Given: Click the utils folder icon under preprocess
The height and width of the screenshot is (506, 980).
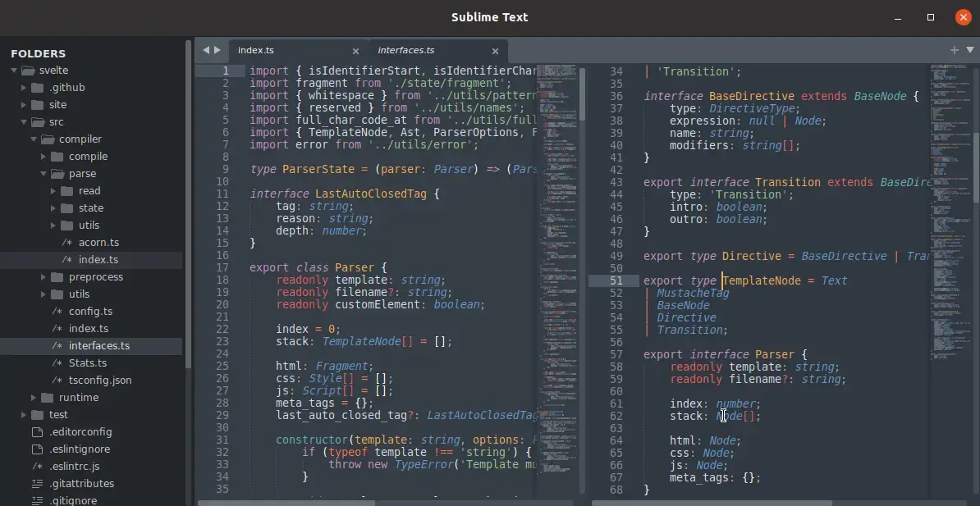Looking at the screenshot, I should click(x=57, y=294).
